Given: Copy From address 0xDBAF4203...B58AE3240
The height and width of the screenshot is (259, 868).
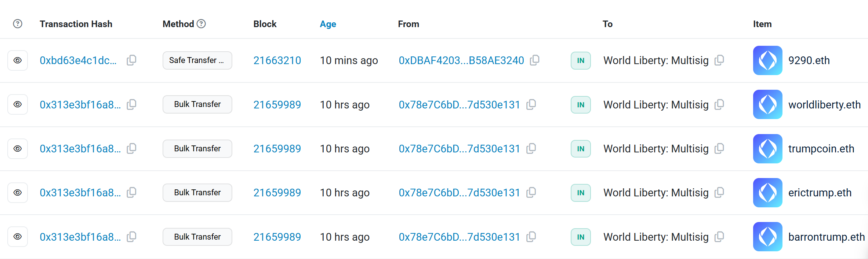Looking at the screenshot, I should point(535,60).
